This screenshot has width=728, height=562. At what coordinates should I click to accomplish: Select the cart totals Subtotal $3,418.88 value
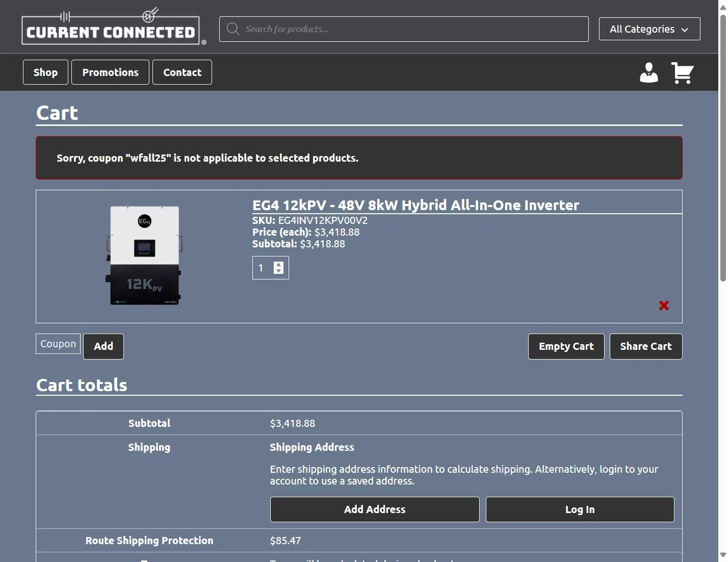pos(293,423)
